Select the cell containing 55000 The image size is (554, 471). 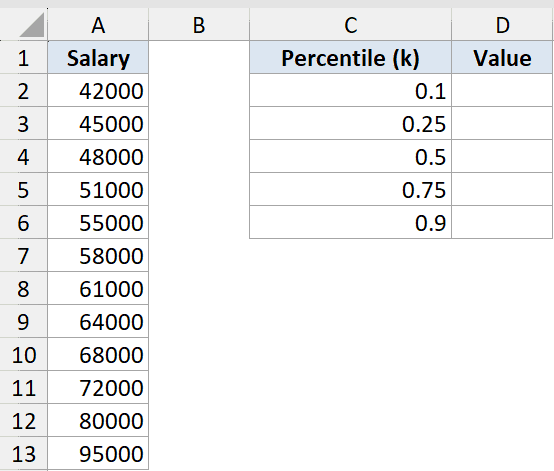coord(98,222)
